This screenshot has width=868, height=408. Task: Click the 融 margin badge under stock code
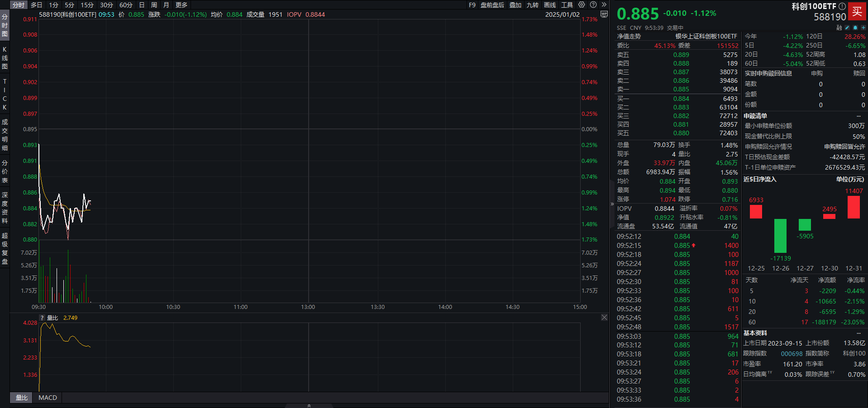click(839, 28)
